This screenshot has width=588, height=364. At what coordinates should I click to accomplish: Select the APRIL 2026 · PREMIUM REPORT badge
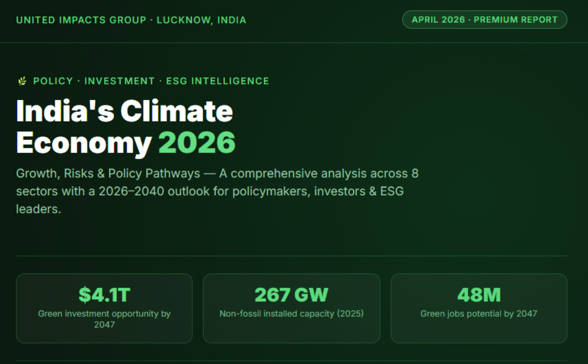click(x=484, y=19)
